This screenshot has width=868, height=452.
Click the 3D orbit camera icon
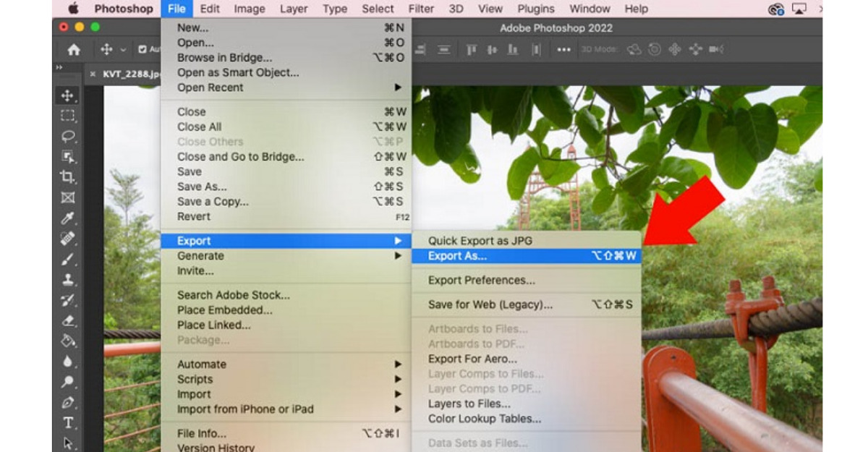pyautogui.click(x=634, y=50)
